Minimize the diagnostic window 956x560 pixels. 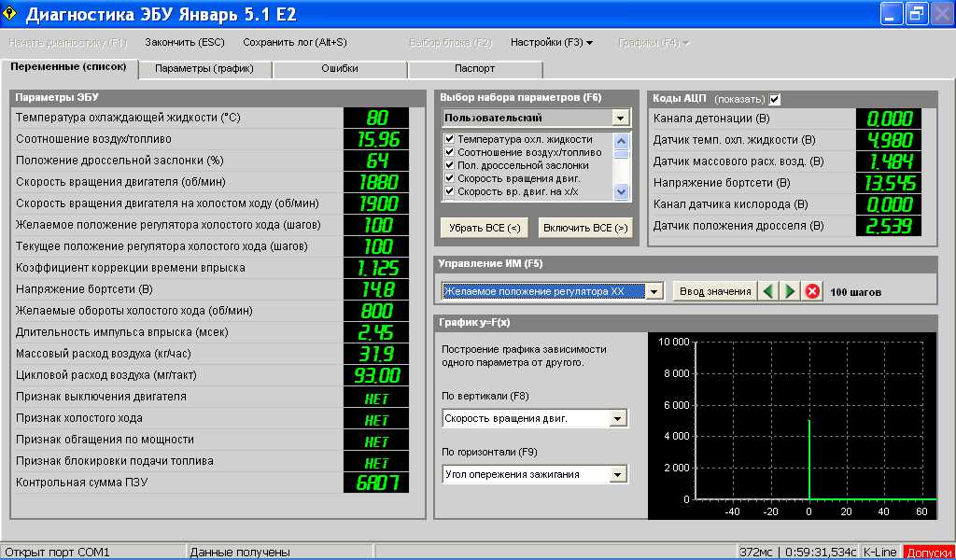click(891, 14)
